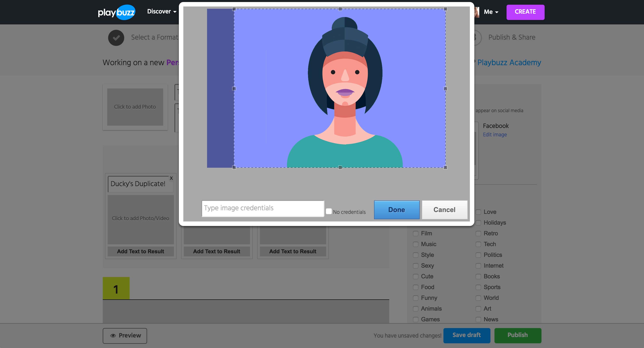Screen dimensions: 644x348
Task: Tick the Music category checkbox
Action: (415, 244)
